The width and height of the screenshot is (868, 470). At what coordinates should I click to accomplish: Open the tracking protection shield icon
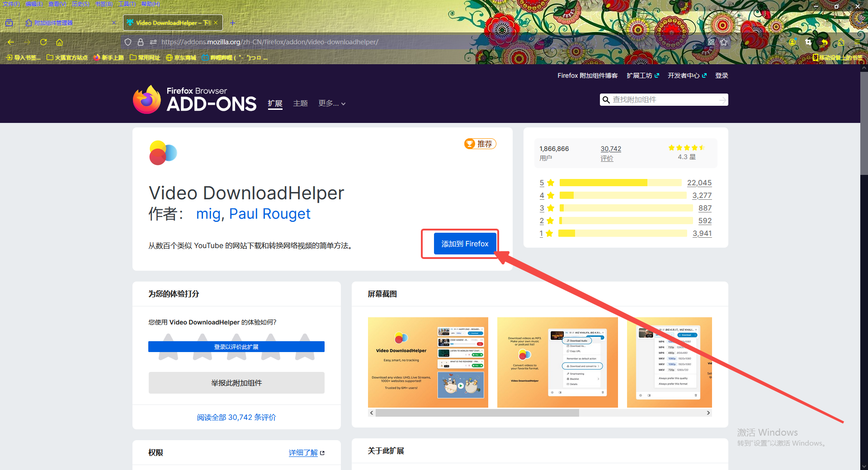[x=128, y=42]
